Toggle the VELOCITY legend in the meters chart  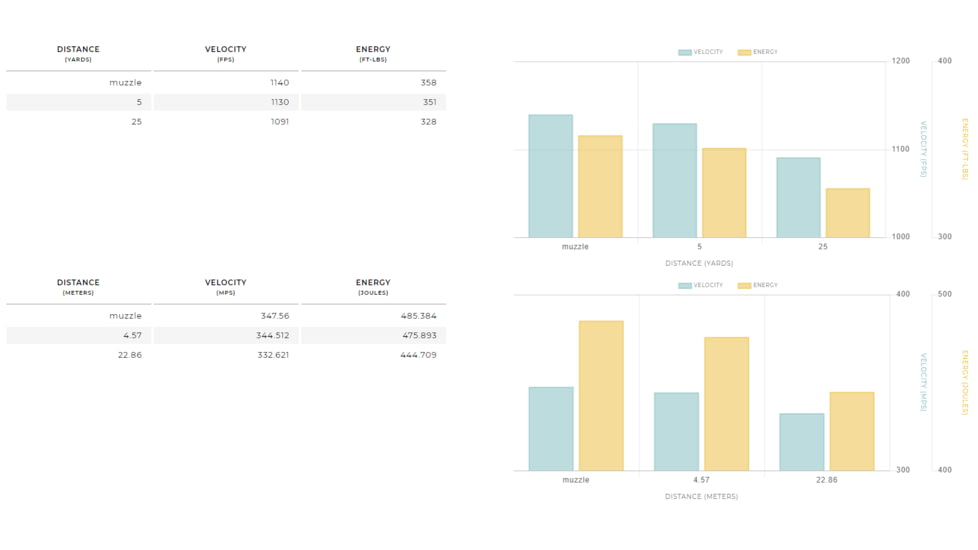click(x=700, y=285)
